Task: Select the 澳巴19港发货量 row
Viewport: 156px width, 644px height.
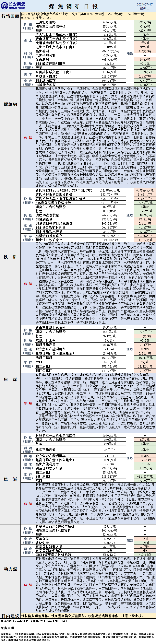Action: tap(47, 215)
